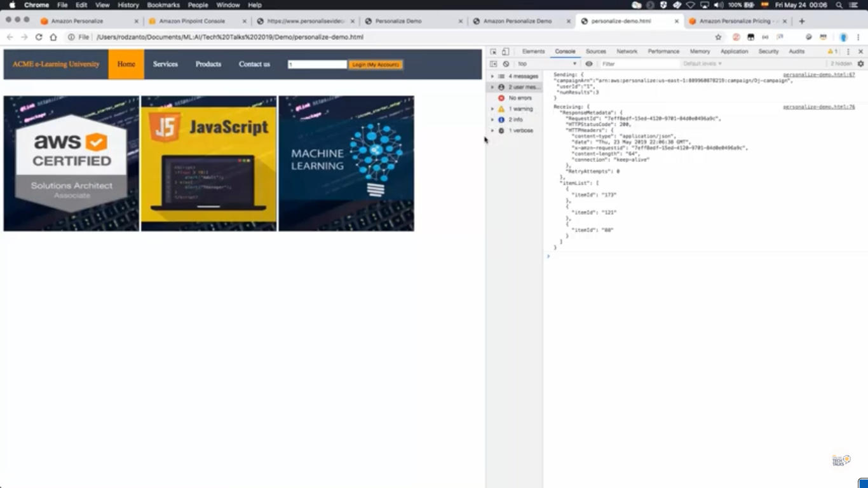Click the browser home icon

53,37
